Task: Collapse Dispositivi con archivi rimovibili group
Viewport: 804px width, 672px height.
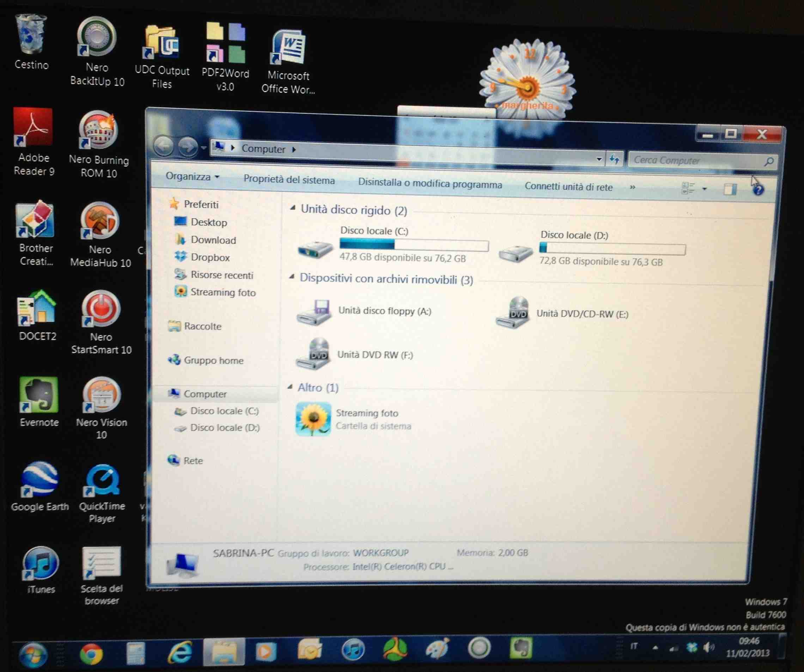Action: (x=292, y=276)
